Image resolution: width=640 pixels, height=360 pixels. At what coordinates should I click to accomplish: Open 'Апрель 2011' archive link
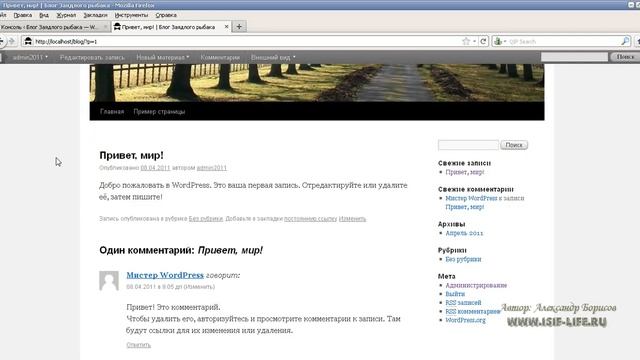pyautogui.click(x=464, y=233)
